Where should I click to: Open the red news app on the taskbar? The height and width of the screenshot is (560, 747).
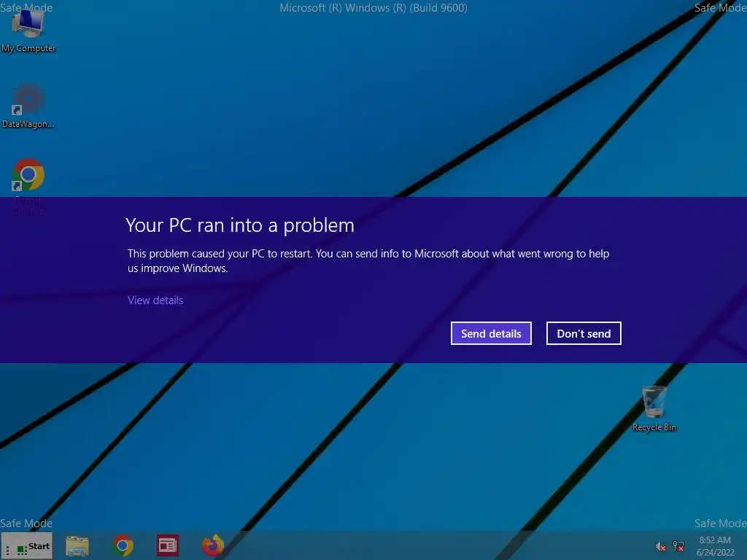[168, 545]
